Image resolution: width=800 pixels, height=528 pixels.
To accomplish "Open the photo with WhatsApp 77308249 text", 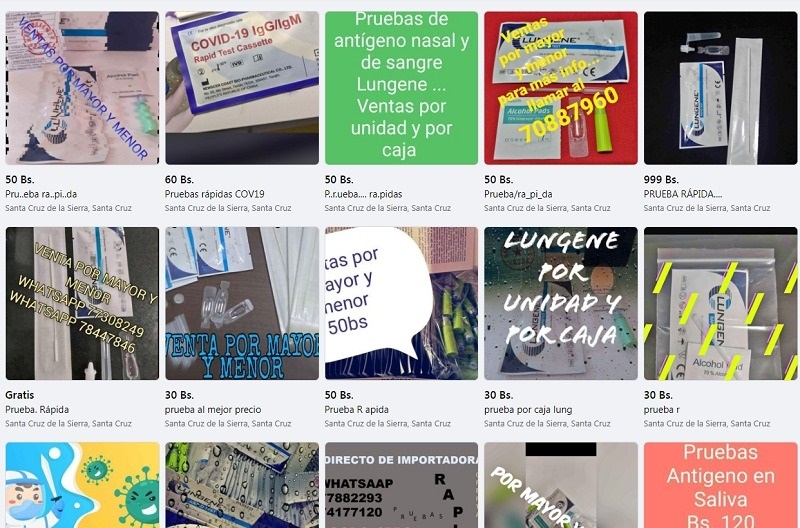I will (82, 304).
